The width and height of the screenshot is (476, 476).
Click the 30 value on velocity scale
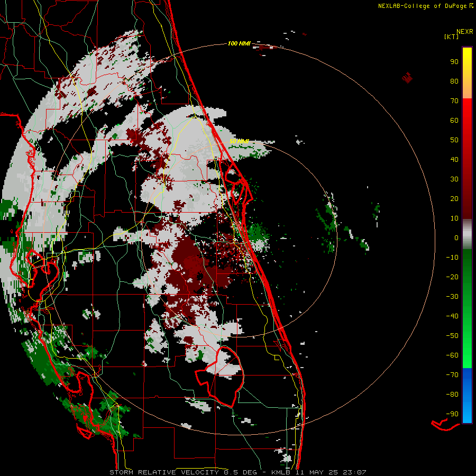pos(454,179)
